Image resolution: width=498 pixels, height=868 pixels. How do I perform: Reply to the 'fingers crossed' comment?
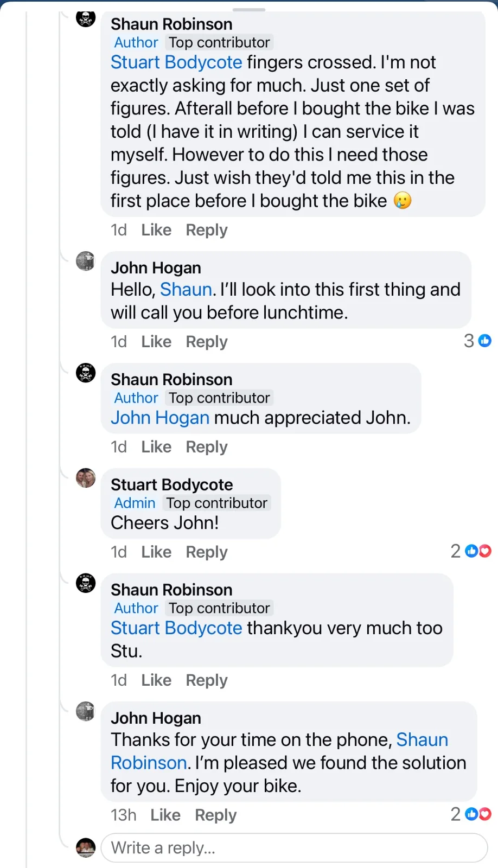[207, 230]
